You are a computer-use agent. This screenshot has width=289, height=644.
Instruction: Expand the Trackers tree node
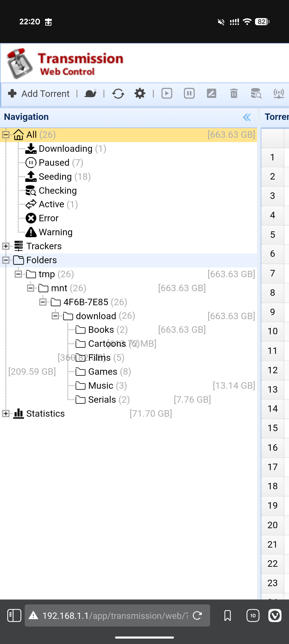pyautogui.click(x=6, y=246)
